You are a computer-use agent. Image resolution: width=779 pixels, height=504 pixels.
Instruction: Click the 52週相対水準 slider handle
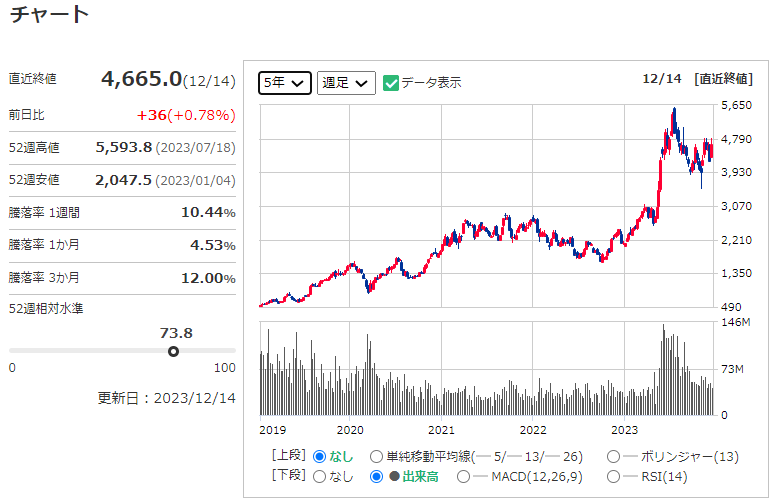tap(174, 351)
